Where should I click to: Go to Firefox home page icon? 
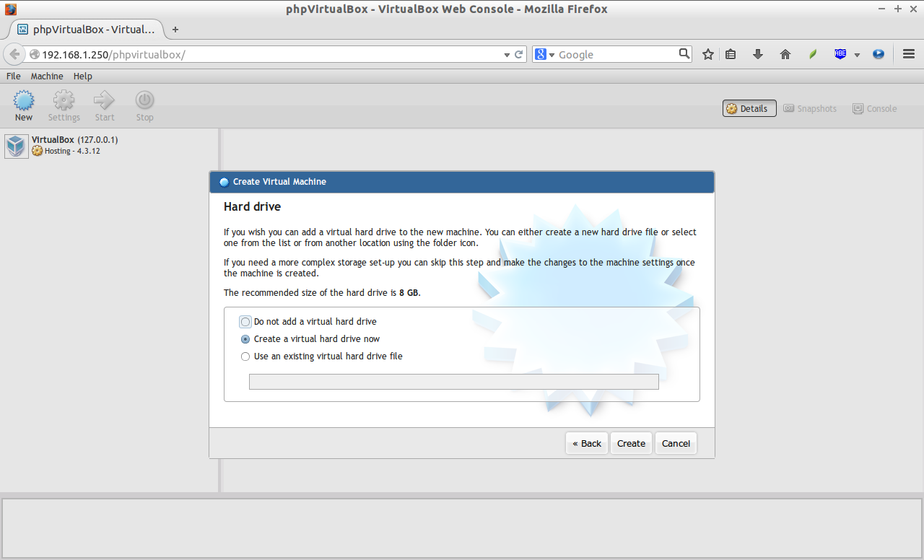click(785, 54)
